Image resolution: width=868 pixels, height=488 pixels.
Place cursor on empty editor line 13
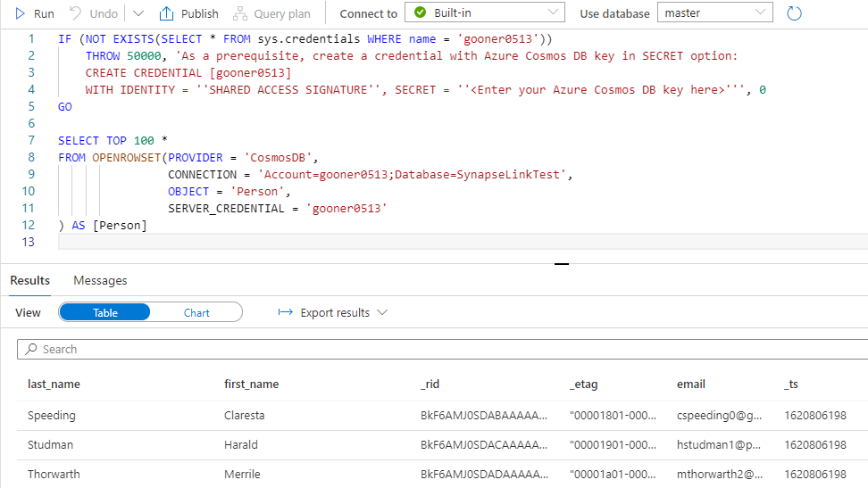tap(463, 242)
